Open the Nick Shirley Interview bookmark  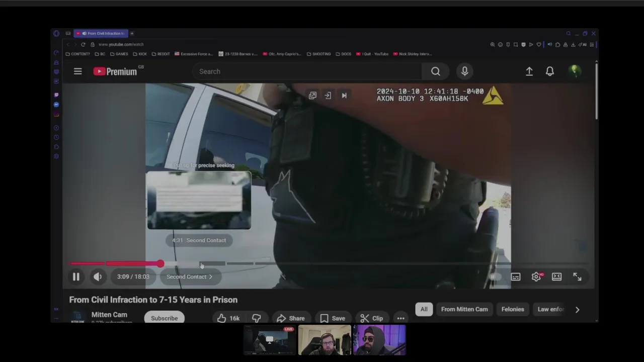pos(413,54)
